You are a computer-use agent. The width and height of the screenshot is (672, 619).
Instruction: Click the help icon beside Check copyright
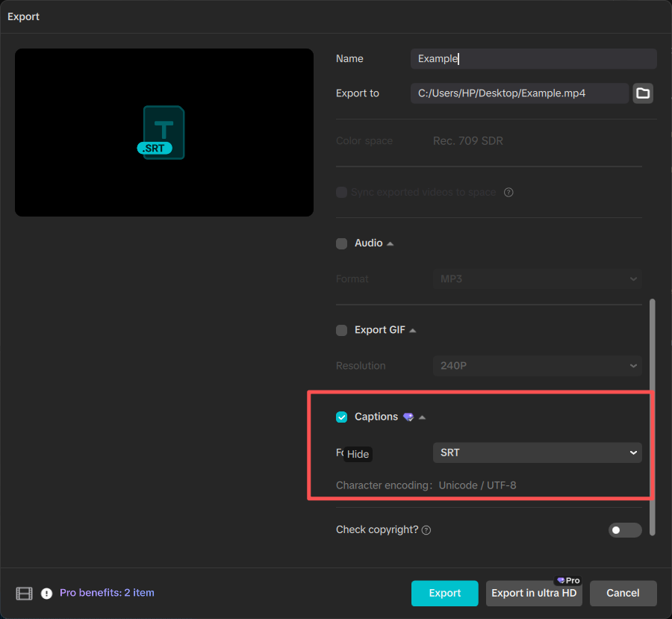click(x=426, y=530)
